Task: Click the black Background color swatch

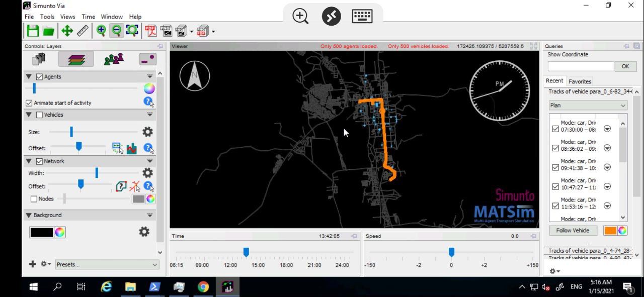Action: click(x=41, y=232)
